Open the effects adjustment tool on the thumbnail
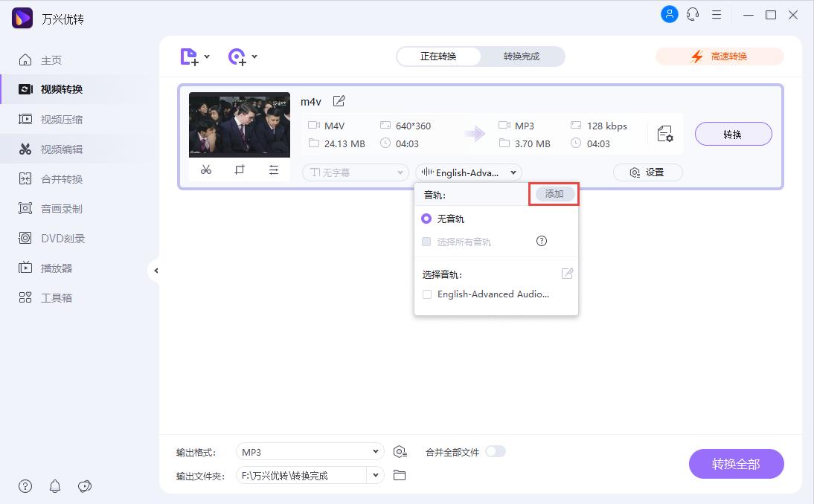814x504 pixels. (274, 169)
